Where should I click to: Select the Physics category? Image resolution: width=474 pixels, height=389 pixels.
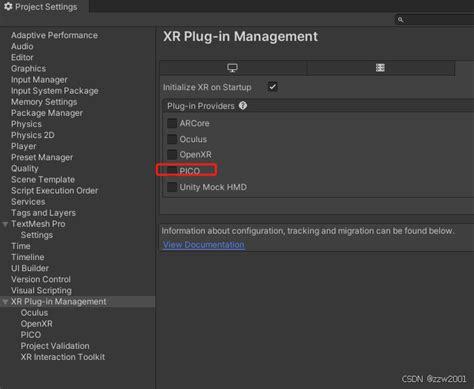coord(26,124)
